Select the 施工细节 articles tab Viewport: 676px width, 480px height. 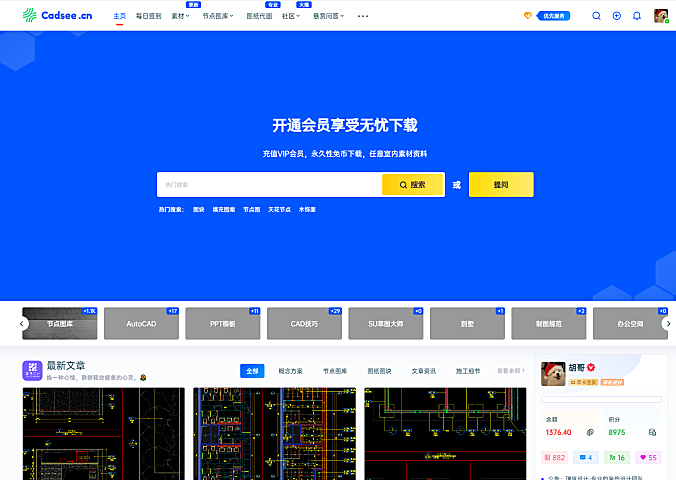pyautogui.click(x=468, y=371)
